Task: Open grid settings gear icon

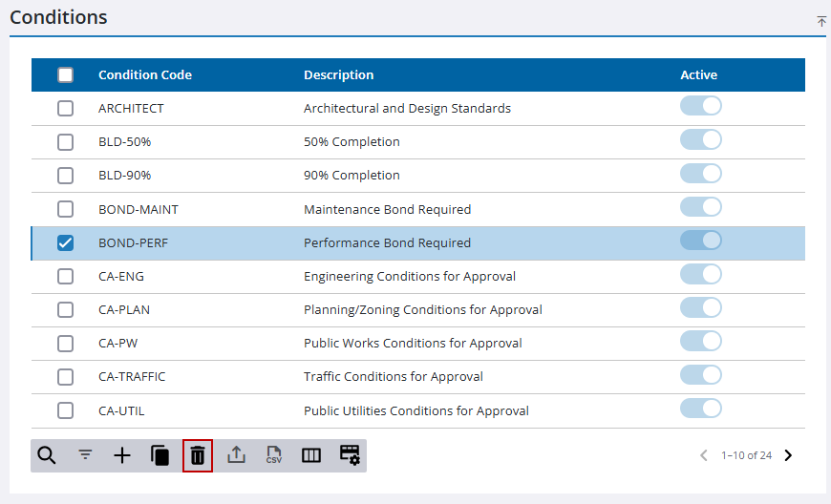Action: tap(350, 455)
